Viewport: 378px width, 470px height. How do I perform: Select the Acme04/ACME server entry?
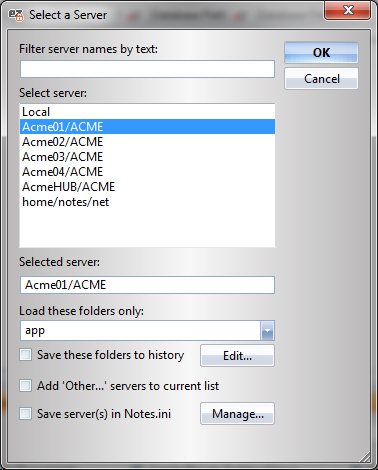[x=147, y=172]
